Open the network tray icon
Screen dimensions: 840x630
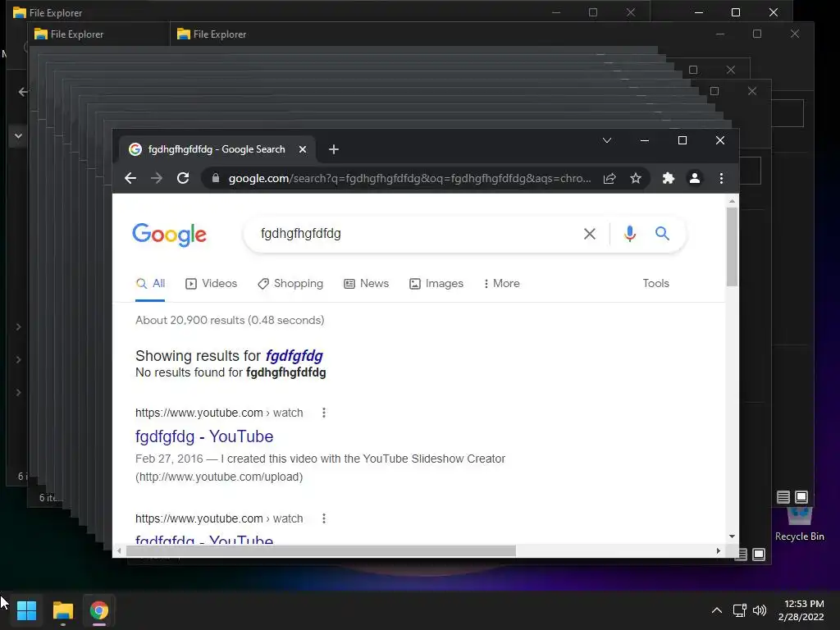[739, 610]
